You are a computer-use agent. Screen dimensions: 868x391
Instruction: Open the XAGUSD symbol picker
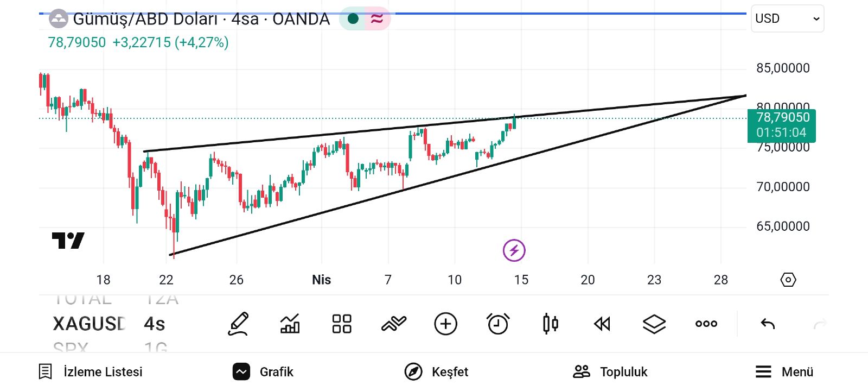tap(89, 324)
